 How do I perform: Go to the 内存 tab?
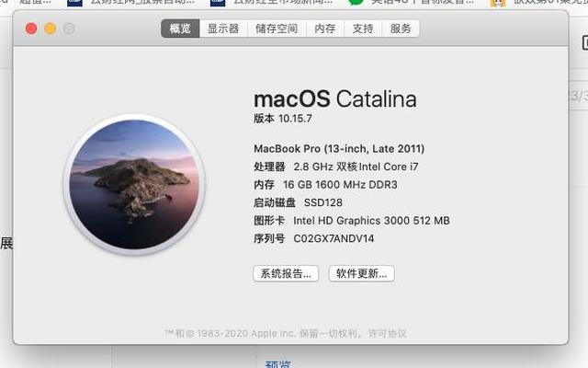[325, 29]
